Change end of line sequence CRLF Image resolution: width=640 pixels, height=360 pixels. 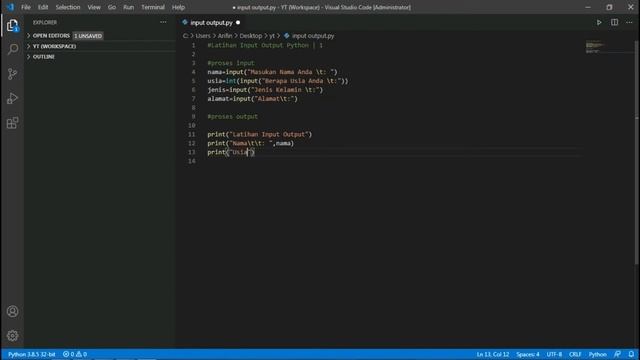pyautogui.click(x=575, y=354)
